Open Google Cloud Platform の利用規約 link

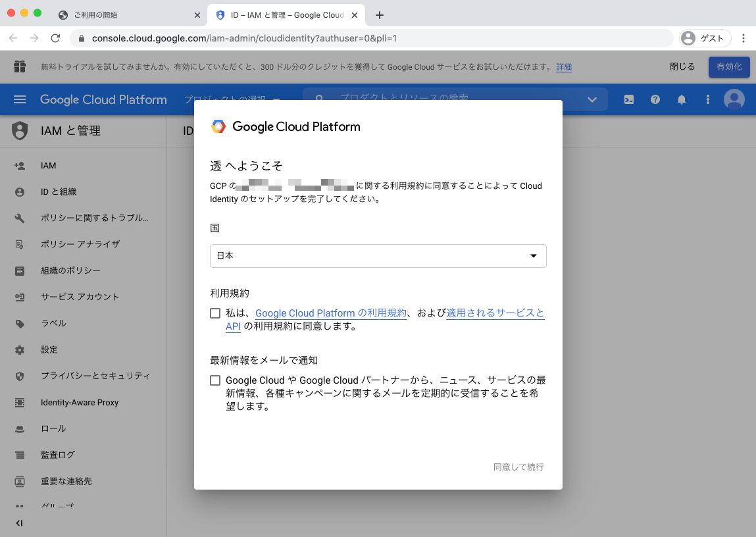click(x=331, y=313)
